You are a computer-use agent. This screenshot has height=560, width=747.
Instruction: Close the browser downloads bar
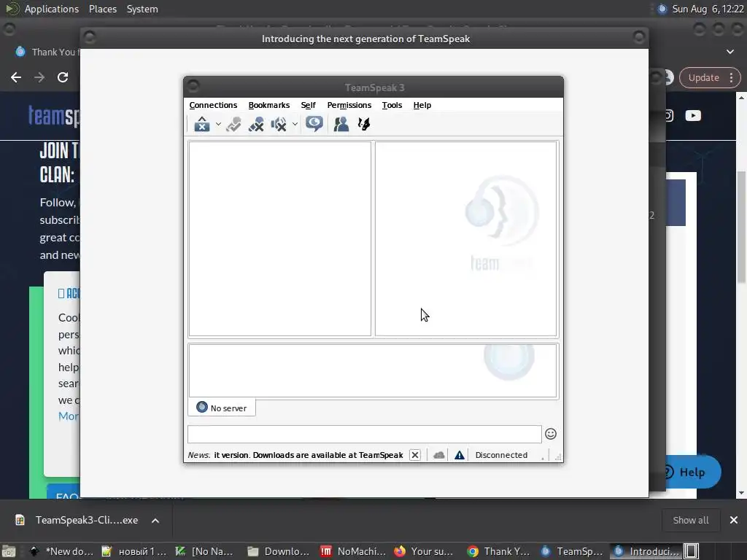coord(734,520)
